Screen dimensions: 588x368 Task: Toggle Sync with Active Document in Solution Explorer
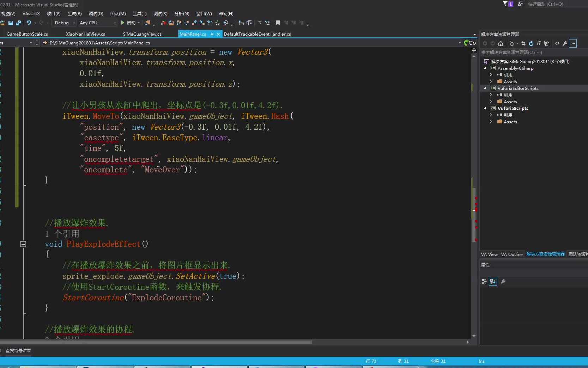point(523,43)
